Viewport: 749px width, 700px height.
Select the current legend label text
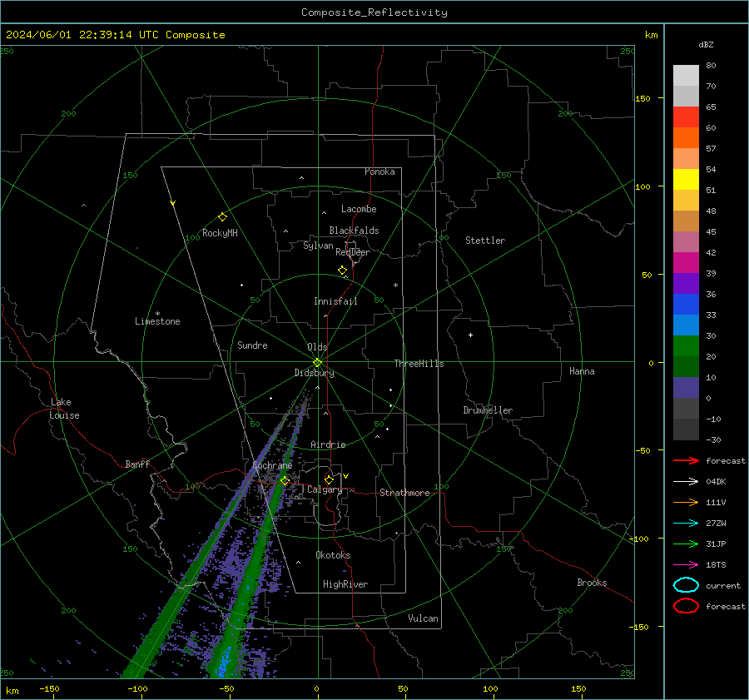[723, 586]
